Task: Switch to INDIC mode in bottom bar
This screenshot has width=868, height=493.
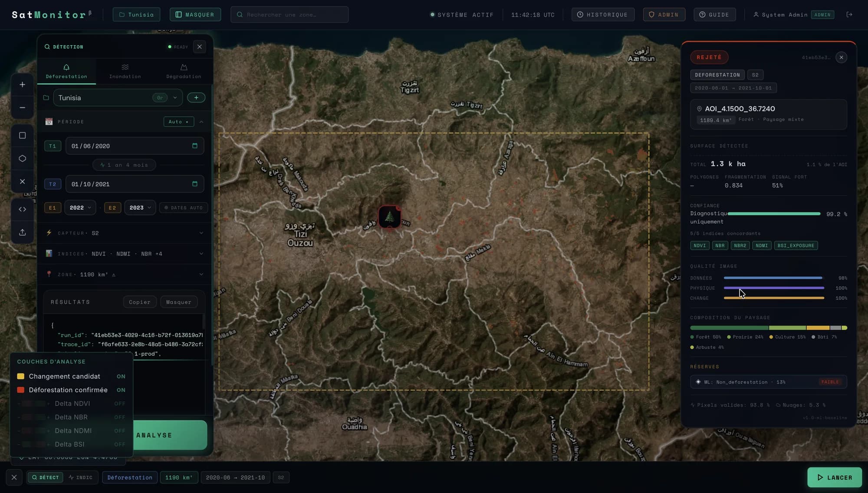Action: 81,477
